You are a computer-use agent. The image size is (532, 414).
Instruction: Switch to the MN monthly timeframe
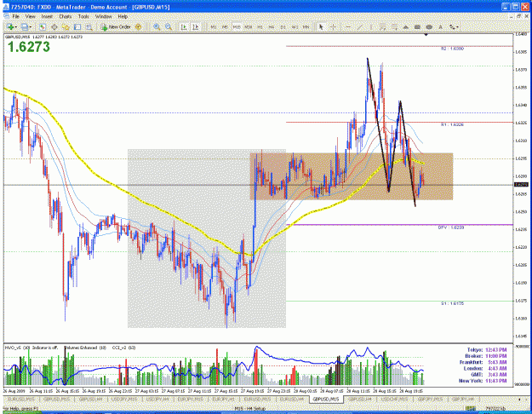306,26
